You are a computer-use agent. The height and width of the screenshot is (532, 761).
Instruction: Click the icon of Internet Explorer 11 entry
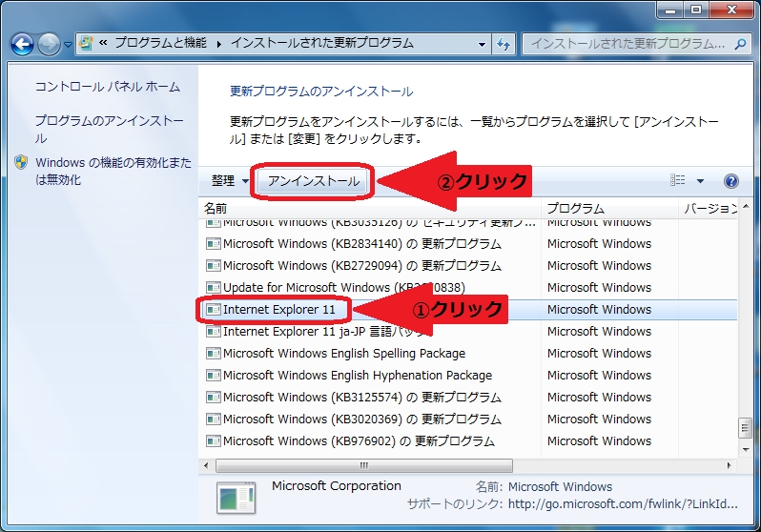pos(214,310)
